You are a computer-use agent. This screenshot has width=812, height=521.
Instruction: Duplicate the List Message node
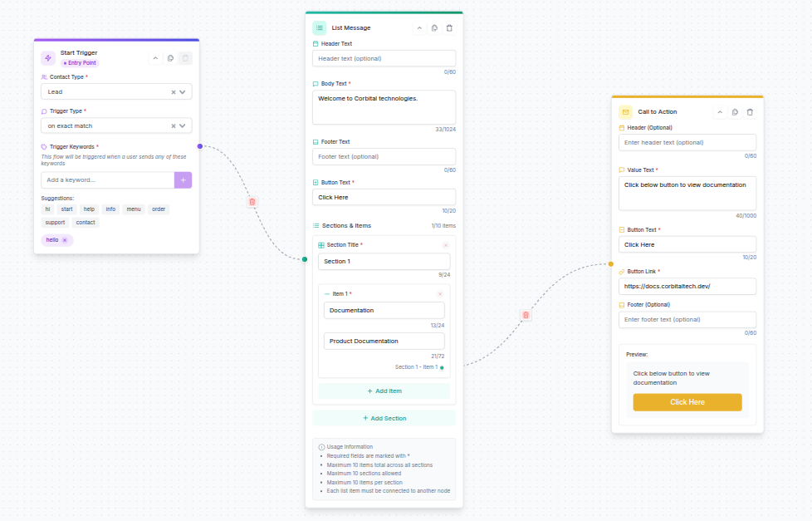point(434,28)
